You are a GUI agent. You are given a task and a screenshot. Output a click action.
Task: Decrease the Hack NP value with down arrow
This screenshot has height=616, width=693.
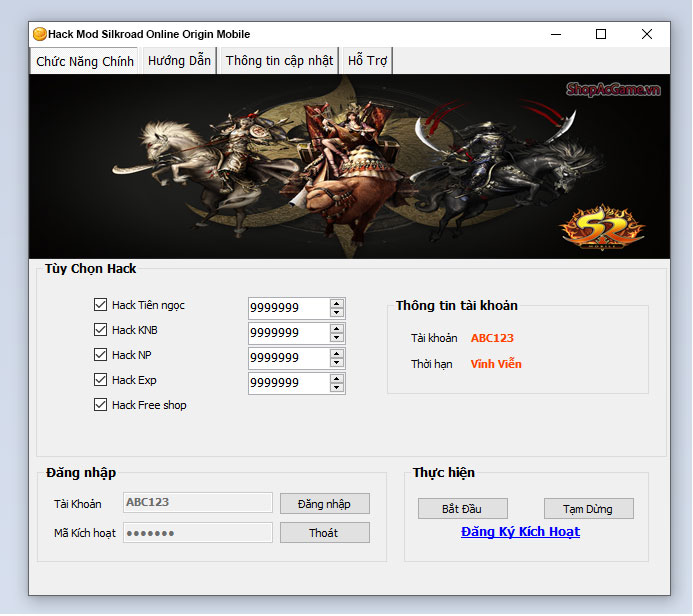click(x=337, y=363)
